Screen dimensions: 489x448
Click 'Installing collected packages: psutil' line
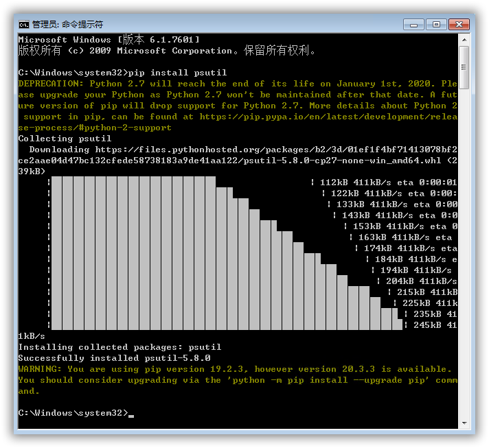click(120, 347)
